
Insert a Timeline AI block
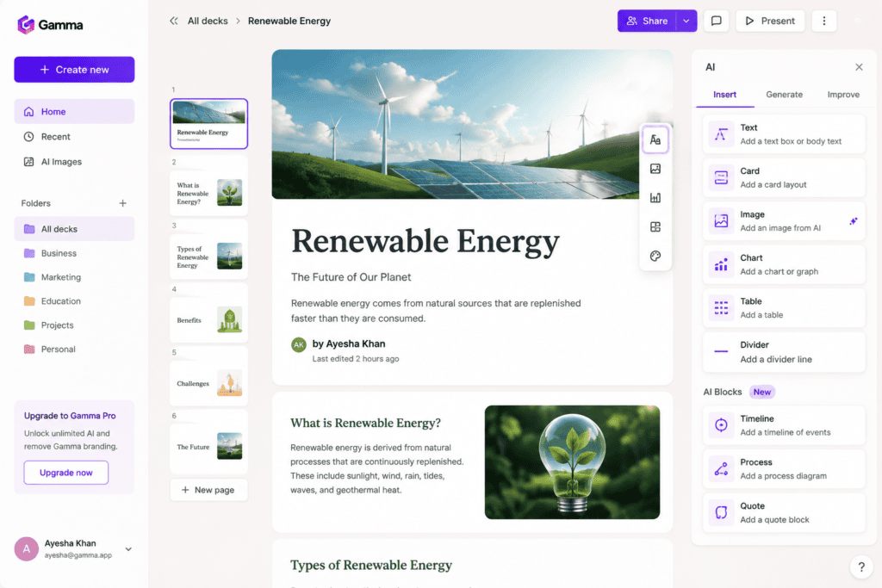pyautogui.click(x=784, y=425)
